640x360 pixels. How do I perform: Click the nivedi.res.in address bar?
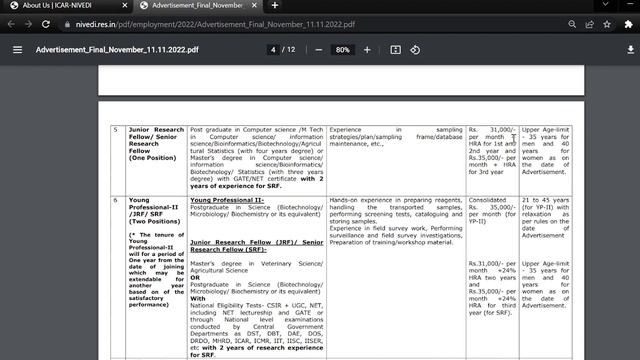215,24
